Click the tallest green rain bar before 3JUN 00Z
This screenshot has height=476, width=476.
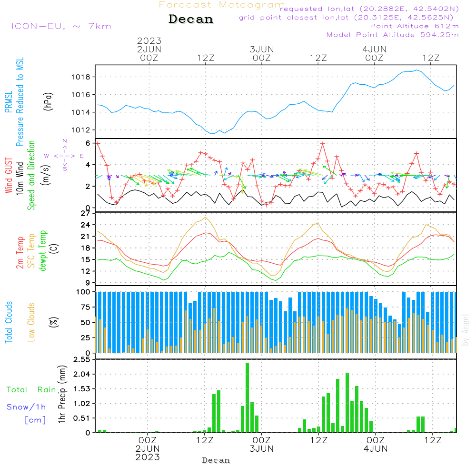coord(247,397)
